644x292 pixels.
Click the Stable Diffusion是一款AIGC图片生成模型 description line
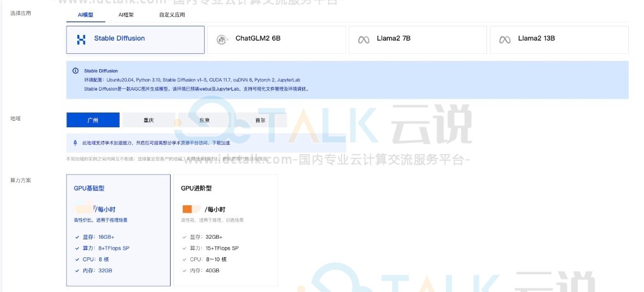196,89
